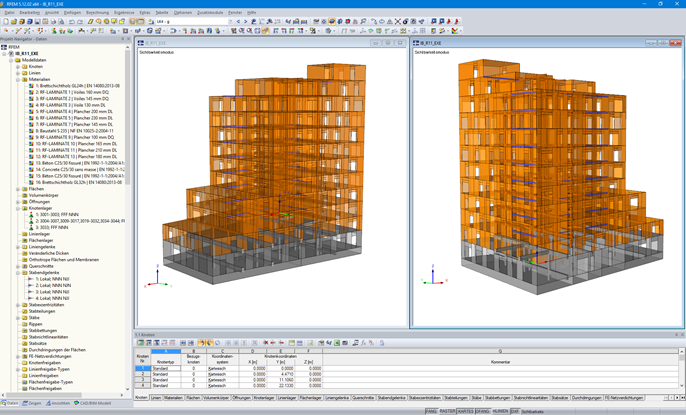The height and width of the screenshot is (415, 686).
Task: Open the Ergebnisse menu
Action: click(x=124, y=13)
